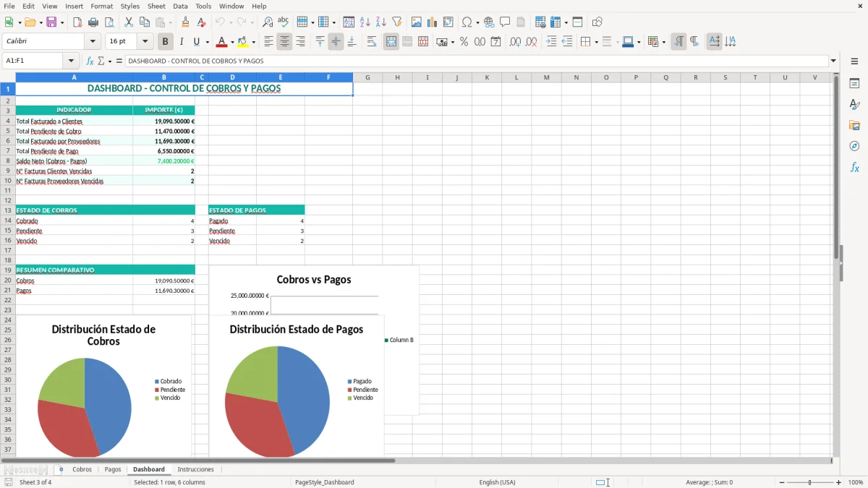Toggle Italic formatting
Screen dimensions: 868x488
(182, 42)
